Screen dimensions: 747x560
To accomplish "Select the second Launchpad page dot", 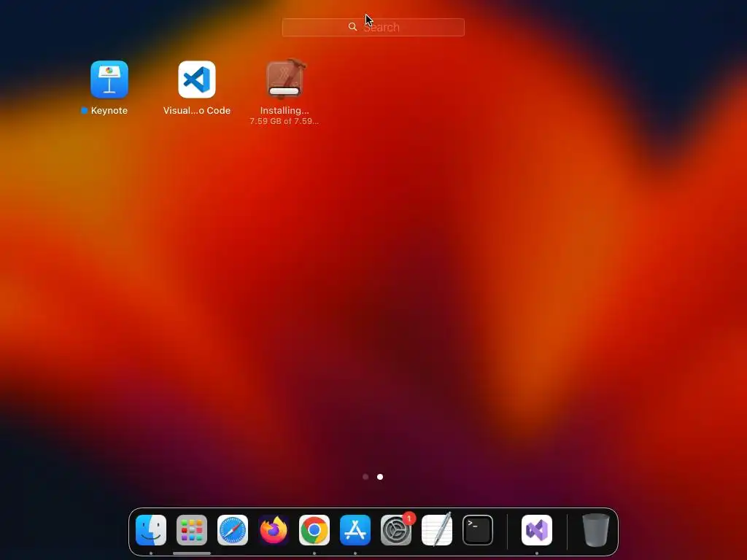I will pos(379,477).
